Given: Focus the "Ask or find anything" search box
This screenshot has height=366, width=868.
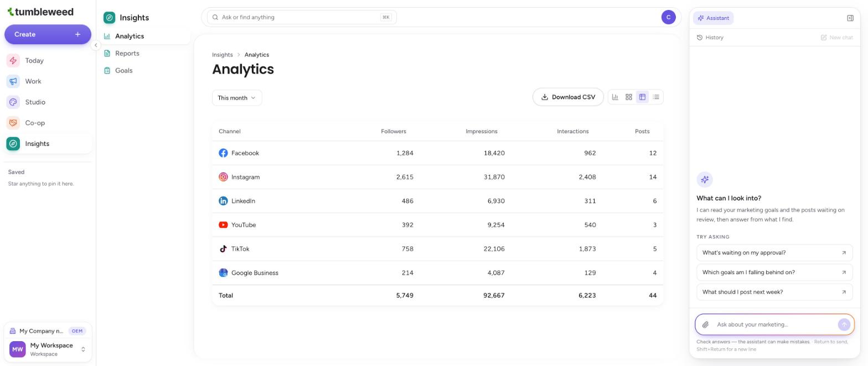Looking at the screenshot, I should 302,17.
